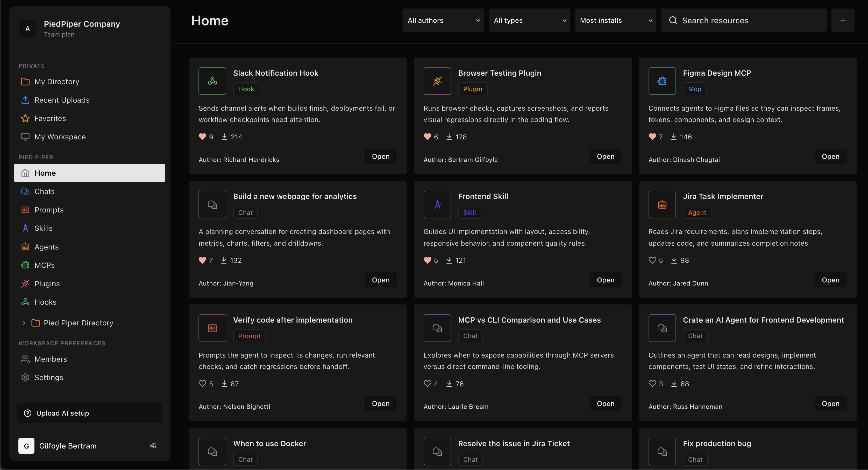Click the Hooks icon in the sidebar

coord(25,302)
